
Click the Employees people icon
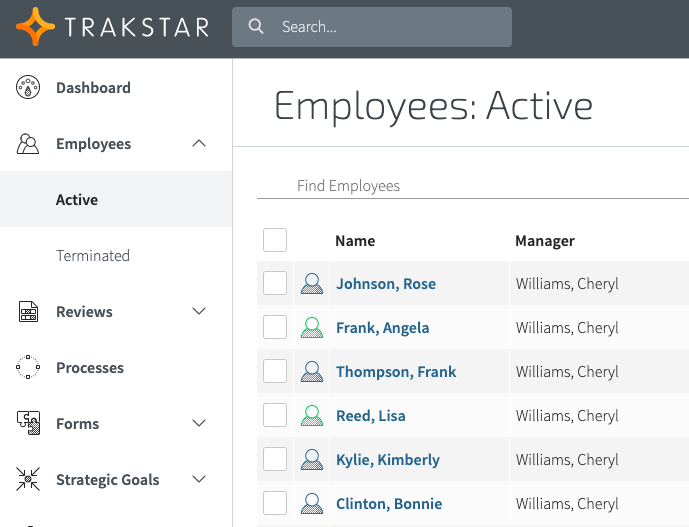(x=28, y=143)
